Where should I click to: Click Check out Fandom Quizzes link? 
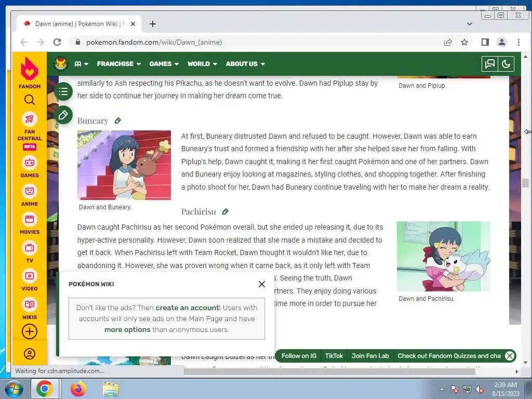[x=449, y=356]
